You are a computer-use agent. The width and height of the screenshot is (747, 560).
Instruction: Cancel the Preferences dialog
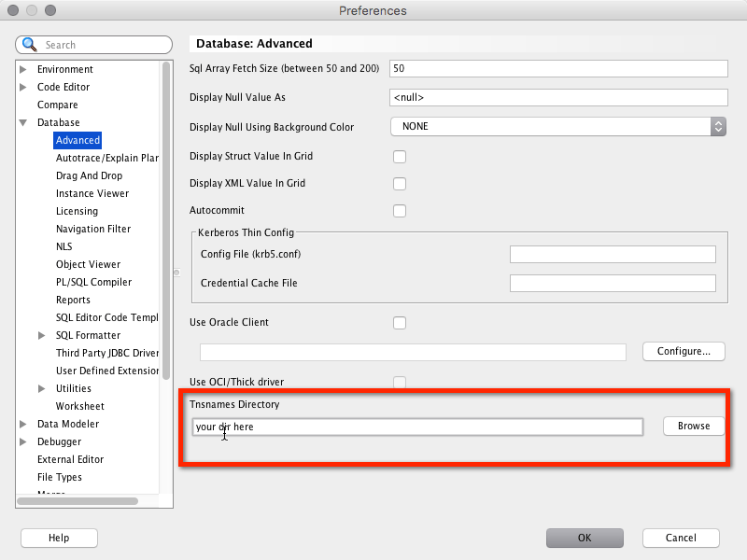[x=681, y=539]
